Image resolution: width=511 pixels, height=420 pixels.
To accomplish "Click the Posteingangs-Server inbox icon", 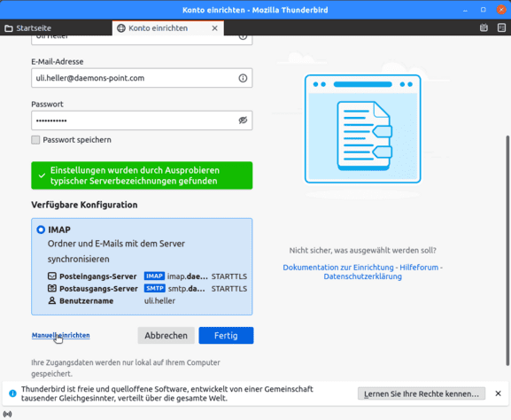I will pyautogui.click(x=52, y=276).
